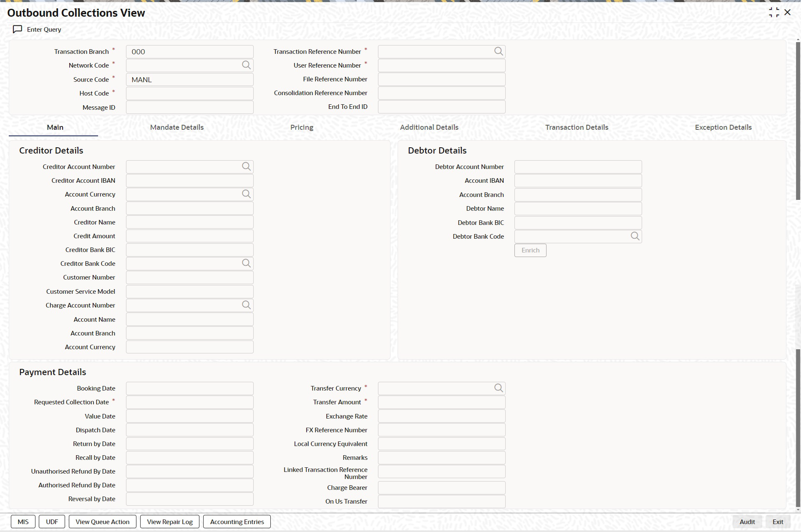Click Debtor Bank Code search icon

[x=635, y=236]
